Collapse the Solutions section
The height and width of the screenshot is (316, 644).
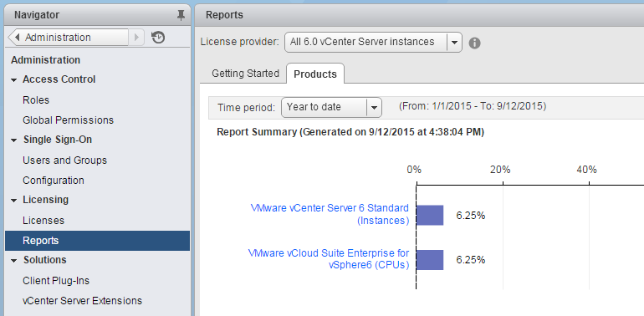coord(14,261)
